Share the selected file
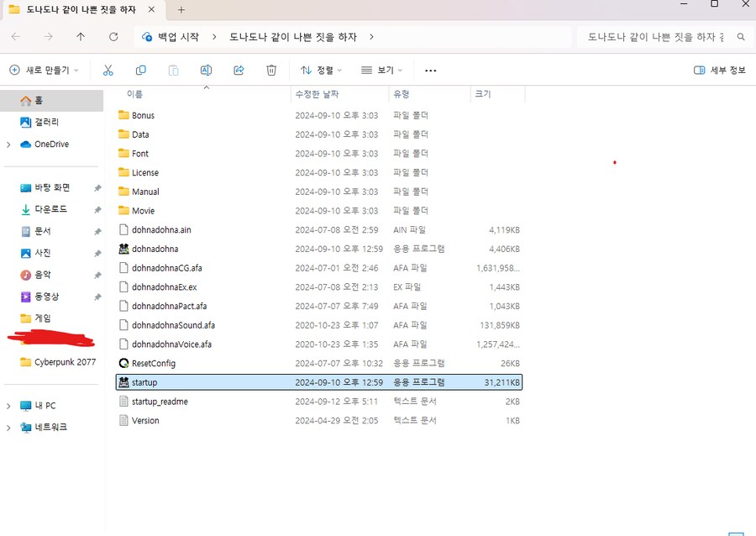Screen dimensions: 756x536 (x=239, y=70)
